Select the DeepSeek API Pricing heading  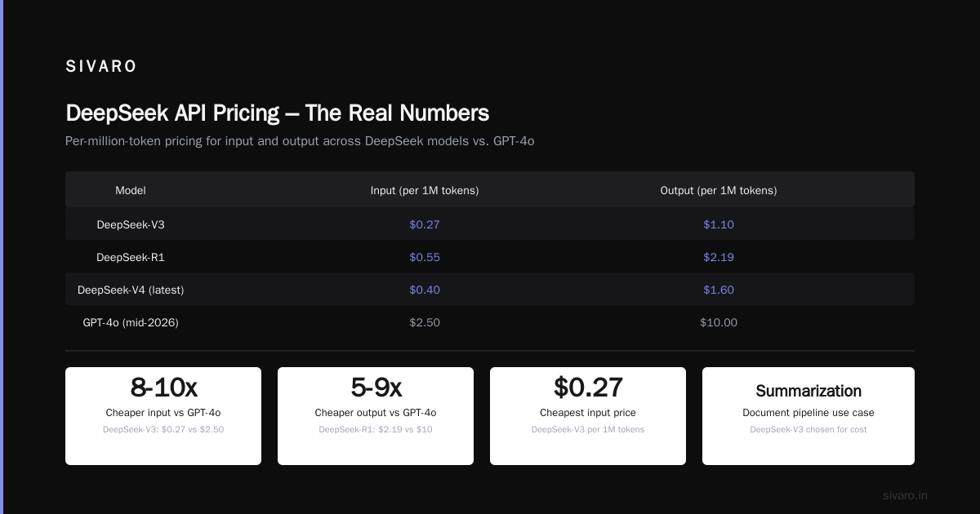[278, 113]
